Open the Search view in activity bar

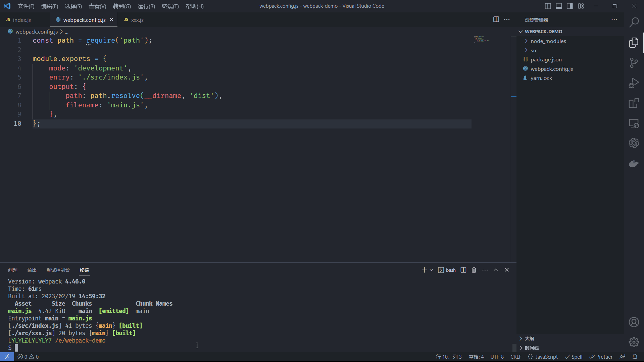[x=634, y=22]
